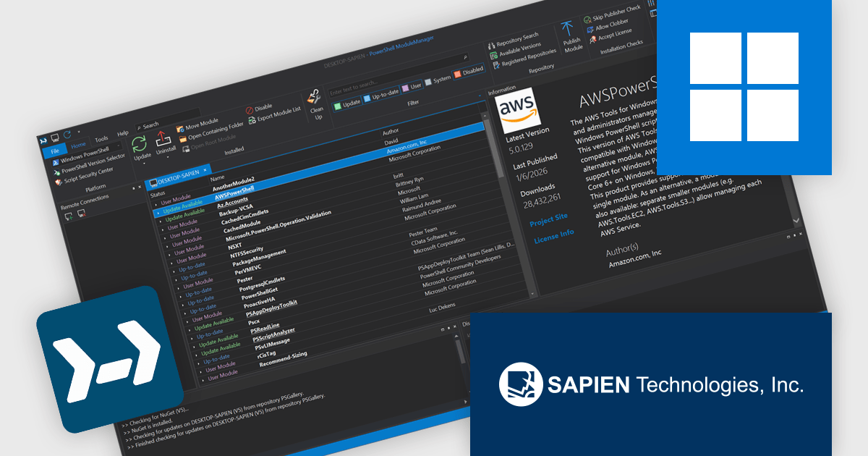Open the Uninstall button dropdown arrow

[168, 156]
